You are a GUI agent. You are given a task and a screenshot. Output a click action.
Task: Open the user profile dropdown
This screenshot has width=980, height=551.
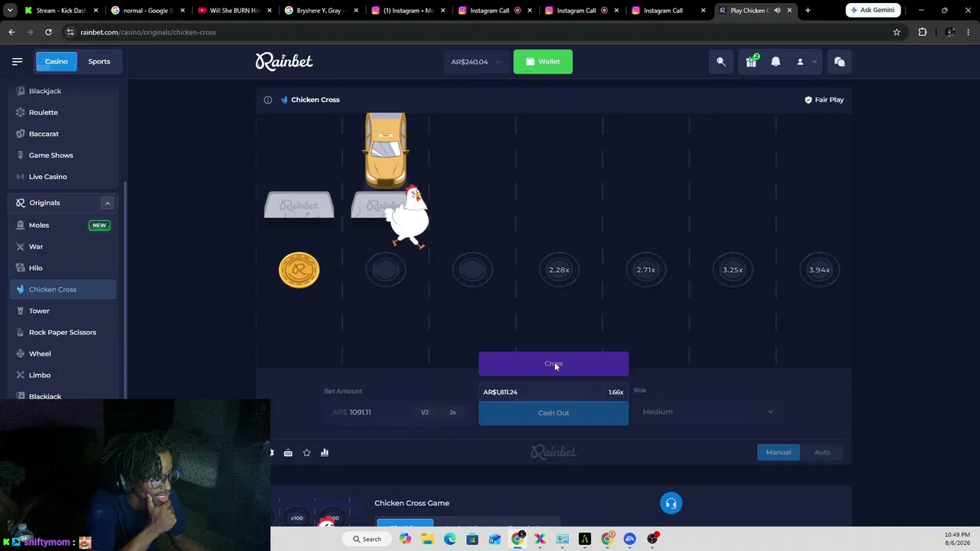pyautogui.click(x=805, y=61)
